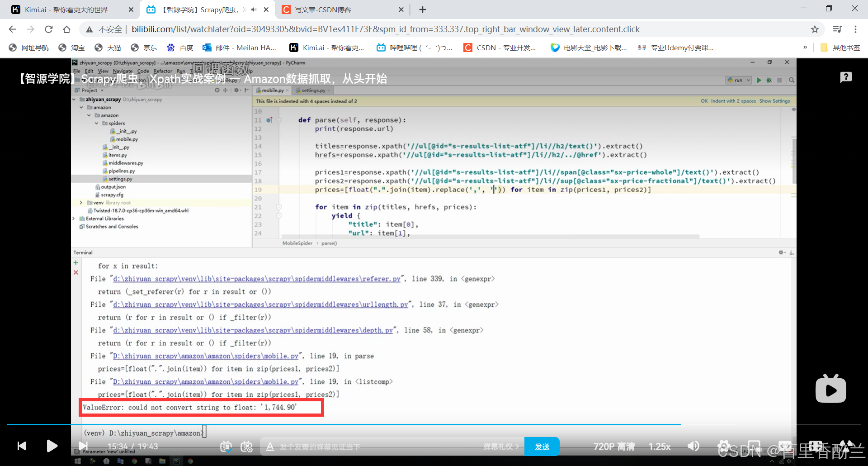The width and height of the screenshot is (868, 466).
Task: Click the volume speaker icon
Action: coord(693,447)
